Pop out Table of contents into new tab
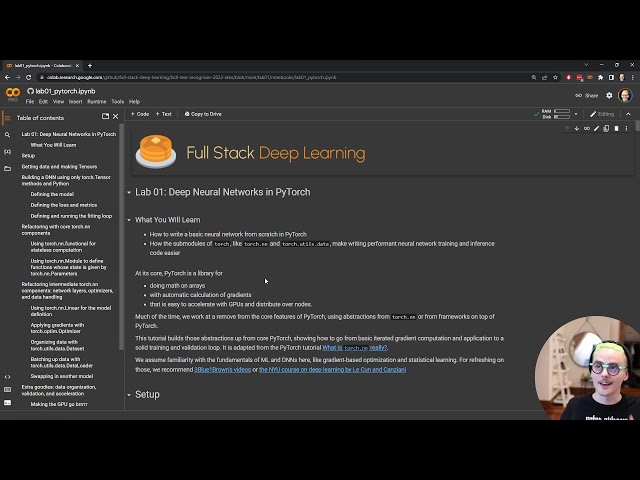The image size is (640, 480). [105, 116]
